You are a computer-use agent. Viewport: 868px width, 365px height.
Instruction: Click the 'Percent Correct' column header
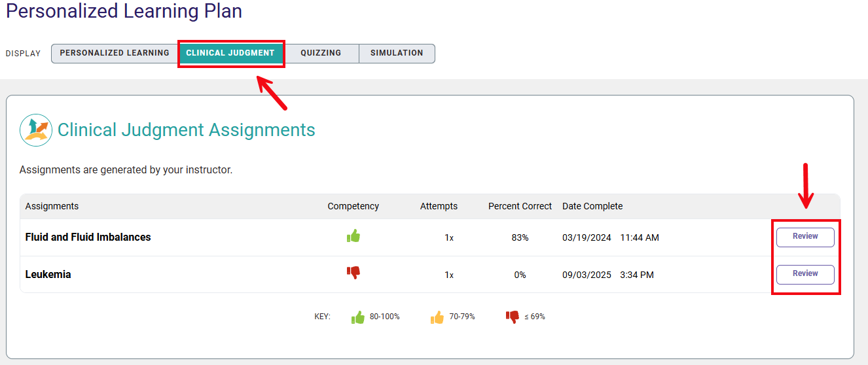[x=520, y=206]
